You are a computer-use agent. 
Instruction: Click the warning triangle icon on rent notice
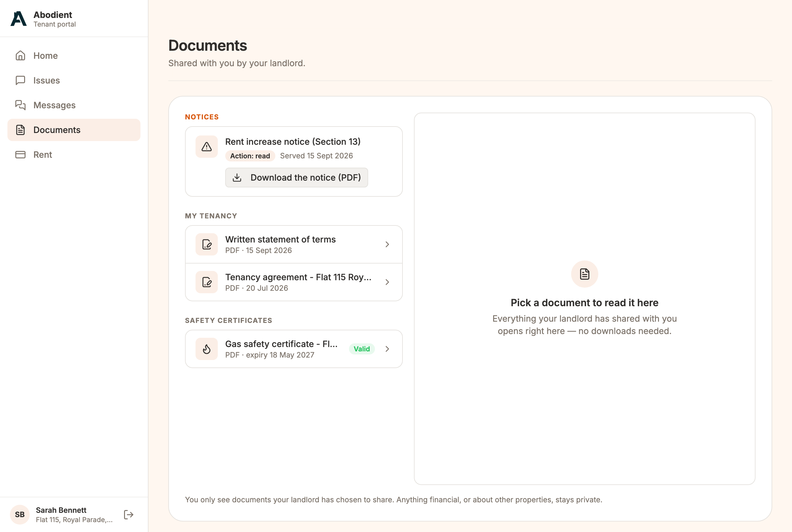pos(207,147)
